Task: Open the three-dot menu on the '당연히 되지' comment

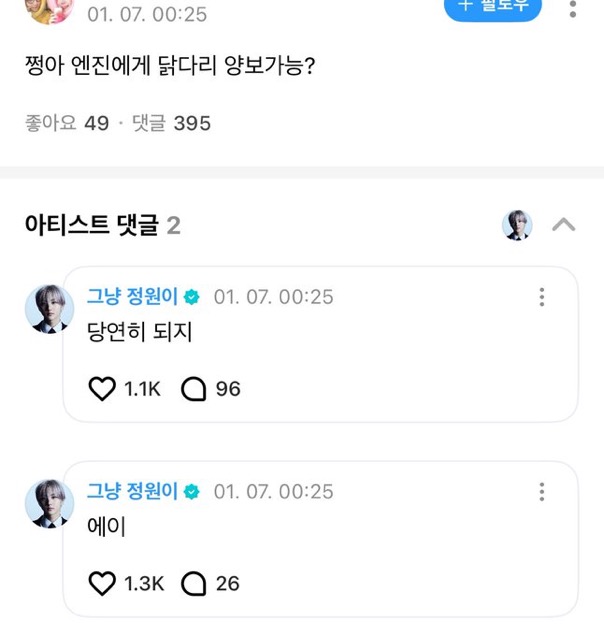Action: pyautogui.click(x=542, y=298)
